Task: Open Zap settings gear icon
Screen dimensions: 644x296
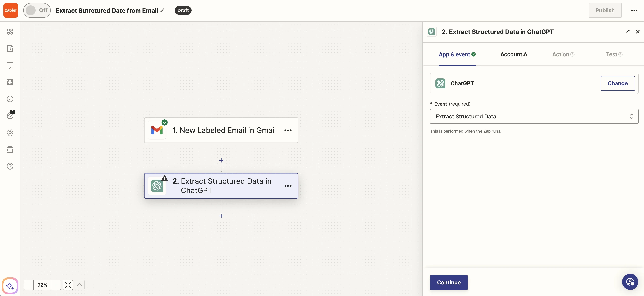Action: click(x=10, y=132)
